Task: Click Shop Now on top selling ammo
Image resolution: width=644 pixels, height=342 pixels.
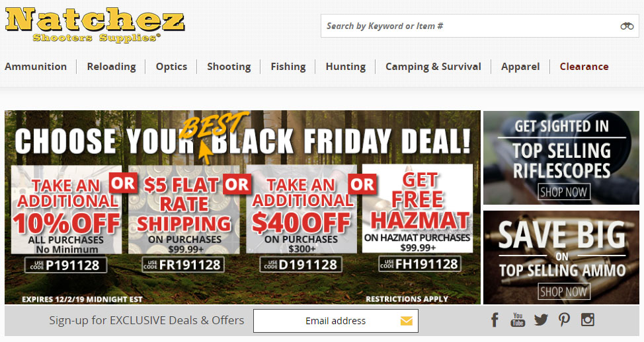Action: pos(563,292)
